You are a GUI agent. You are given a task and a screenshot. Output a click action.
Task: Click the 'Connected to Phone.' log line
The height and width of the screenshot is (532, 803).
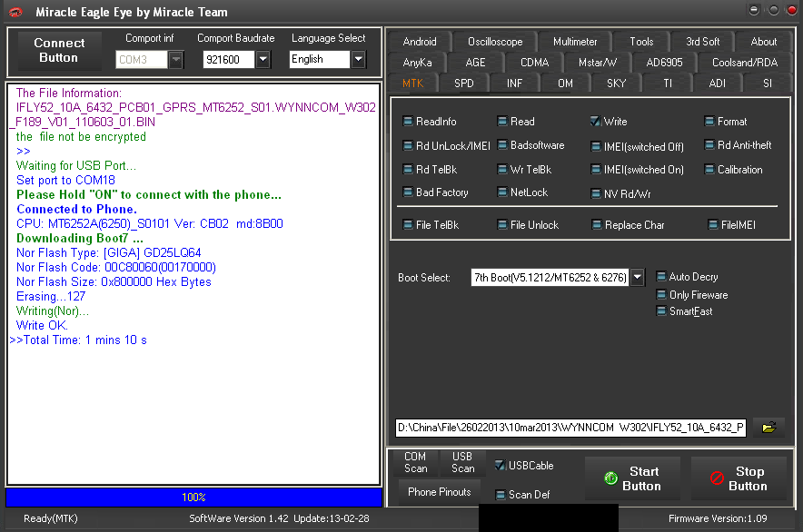[x=77, y=209]
